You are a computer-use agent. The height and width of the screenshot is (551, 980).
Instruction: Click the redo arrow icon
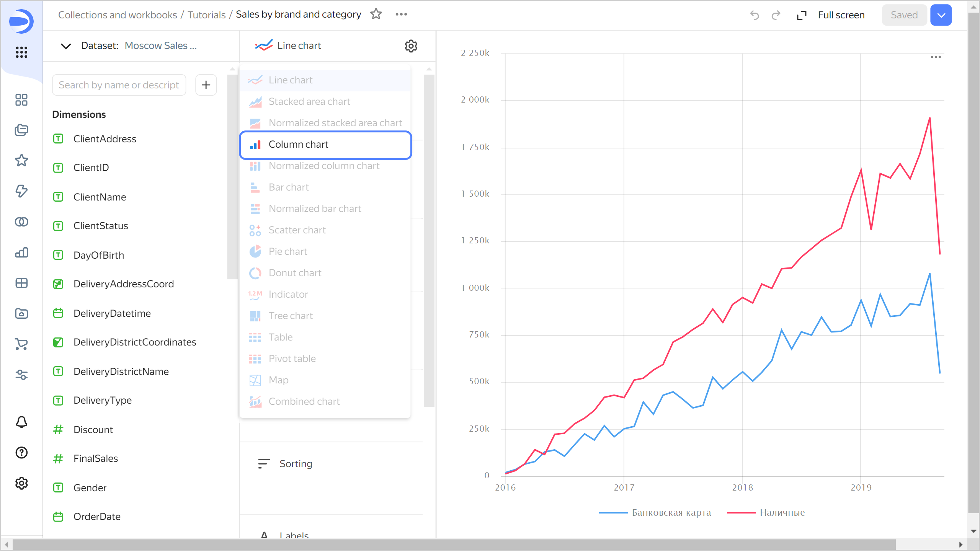click(776, 15)
